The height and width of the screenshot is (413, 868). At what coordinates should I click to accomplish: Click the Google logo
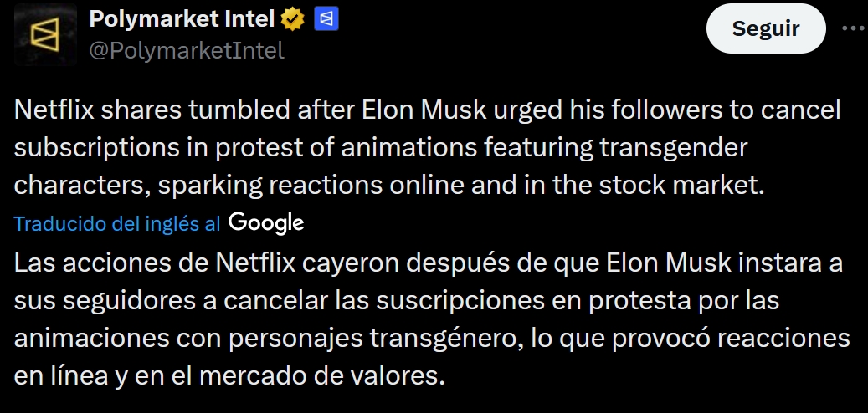265,222
